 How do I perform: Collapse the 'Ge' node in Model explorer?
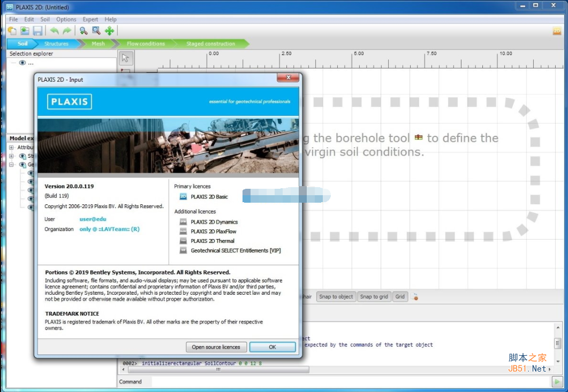tap(11, 165)
